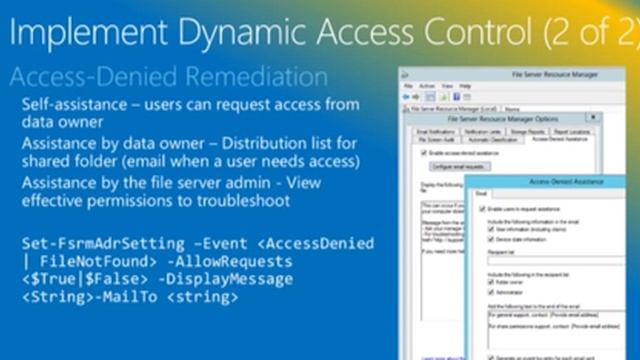This screenshot has width=640, height=360.
Task: Toggle Generate an event log entry checkbox
Action: [x=491, y=358]
